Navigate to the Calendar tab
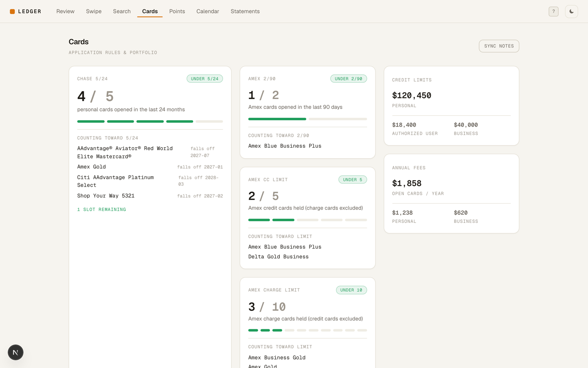The height and width of the screenshot is (368, 588). (207, 11)
